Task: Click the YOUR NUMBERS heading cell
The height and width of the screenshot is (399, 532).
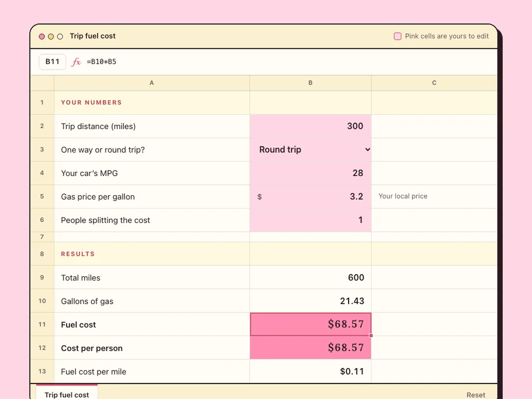Action: 152,103
